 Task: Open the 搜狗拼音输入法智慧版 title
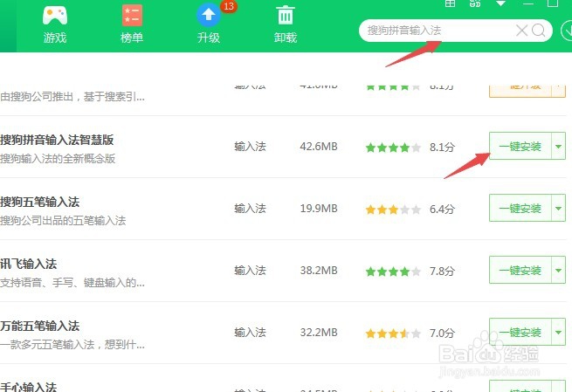pos(57,140)
